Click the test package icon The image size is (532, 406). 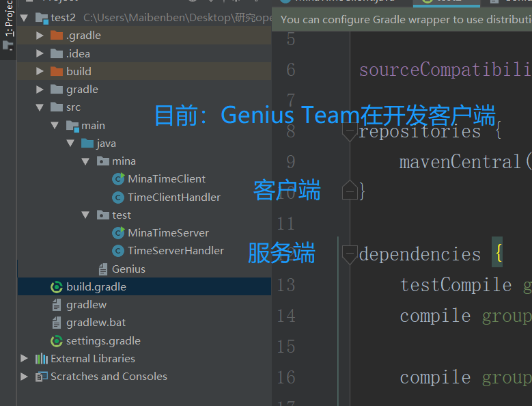coord(103,215)
